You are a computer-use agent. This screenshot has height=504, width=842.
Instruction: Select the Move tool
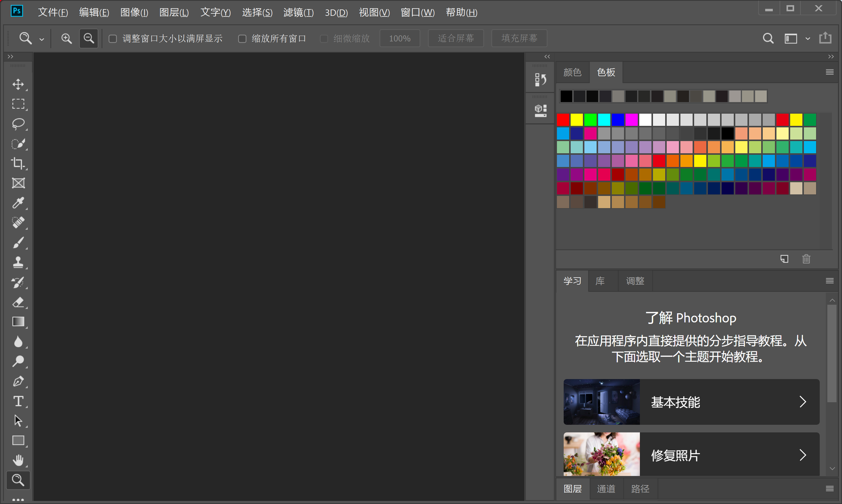click(18, 84)
